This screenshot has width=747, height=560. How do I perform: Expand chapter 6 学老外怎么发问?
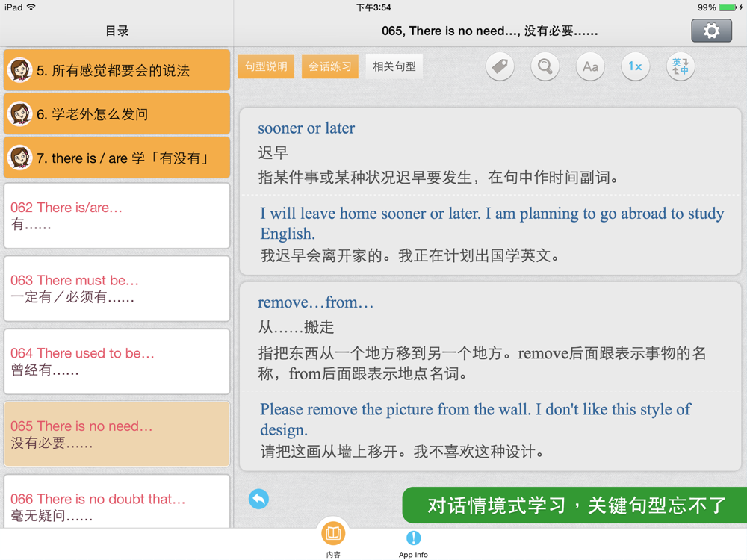point(117,114)
